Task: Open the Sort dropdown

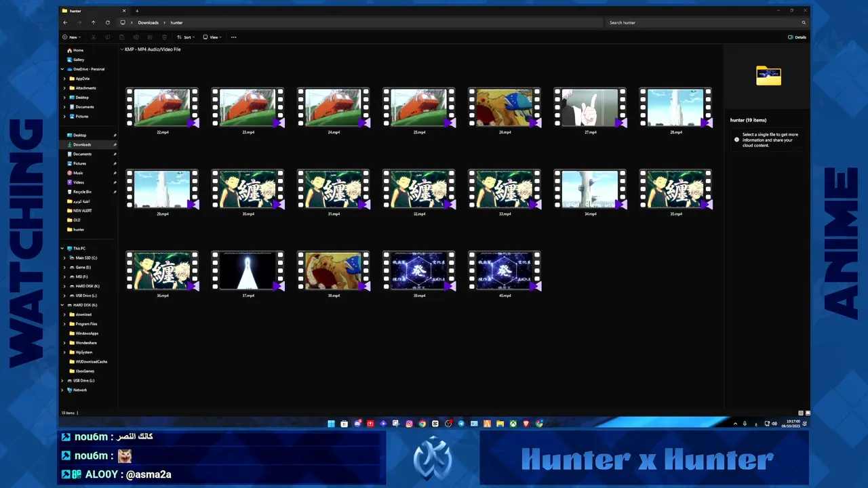Action: (186, 37)
